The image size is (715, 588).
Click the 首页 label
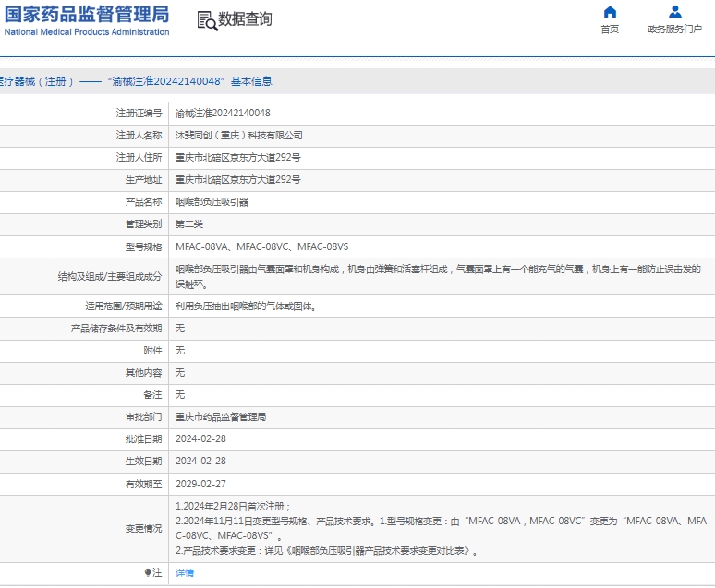tap(610, 30)
